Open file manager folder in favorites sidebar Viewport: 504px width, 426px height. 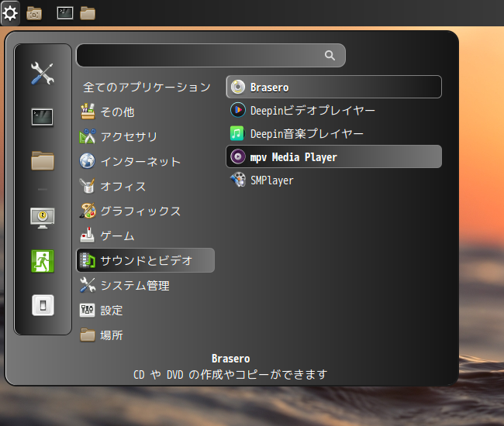click(x=43, y=160)
